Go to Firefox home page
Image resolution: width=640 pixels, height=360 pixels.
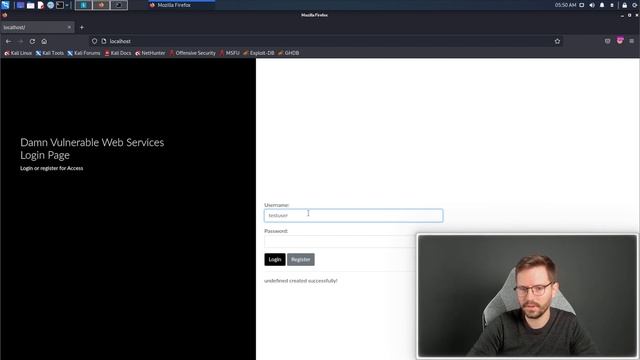pyautogui.click(x=44, y=41)
